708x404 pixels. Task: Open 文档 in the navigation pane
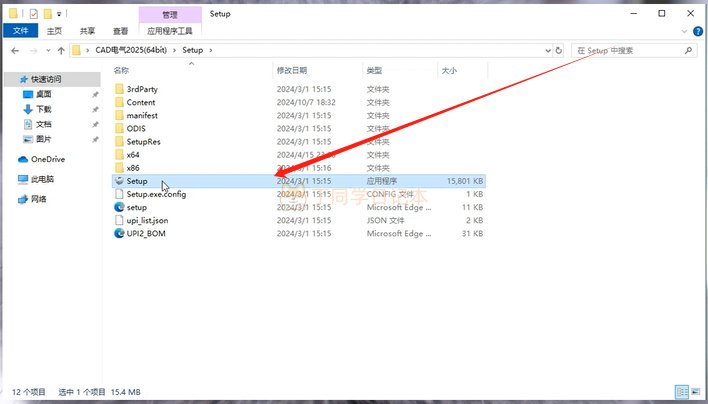coord(43,124)
